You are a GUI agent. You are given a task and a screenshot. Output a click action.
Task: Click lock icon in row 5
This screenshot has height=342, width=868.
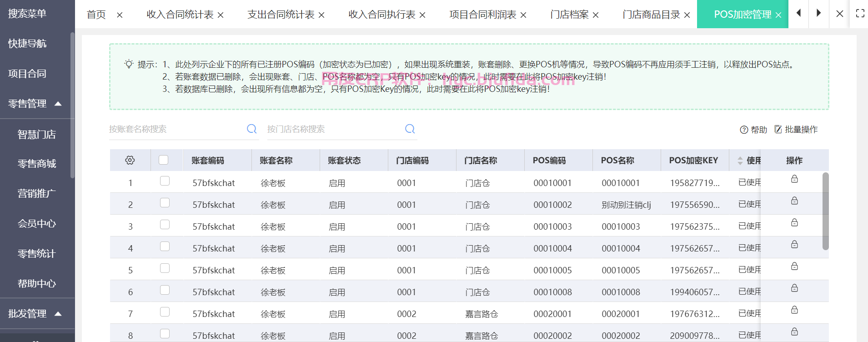pyautogui.click(x=794, y=266)
